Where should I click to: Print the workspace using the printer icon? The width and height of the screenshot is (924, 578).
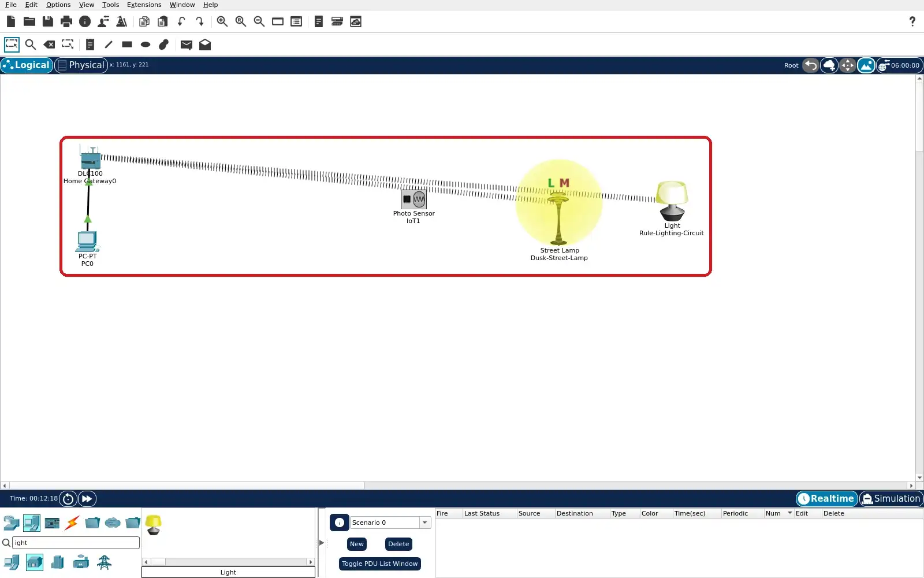pos(66,21)
